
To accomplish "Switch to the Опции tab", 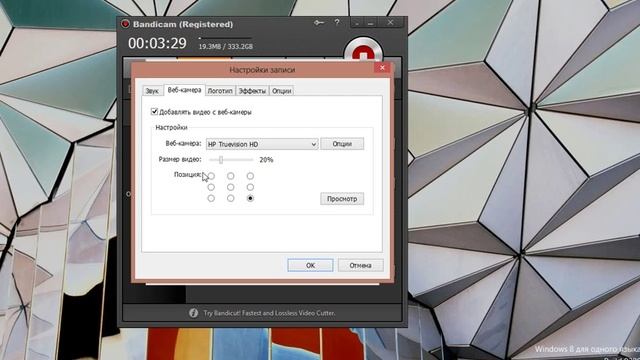I will click(x=282, y=91).
